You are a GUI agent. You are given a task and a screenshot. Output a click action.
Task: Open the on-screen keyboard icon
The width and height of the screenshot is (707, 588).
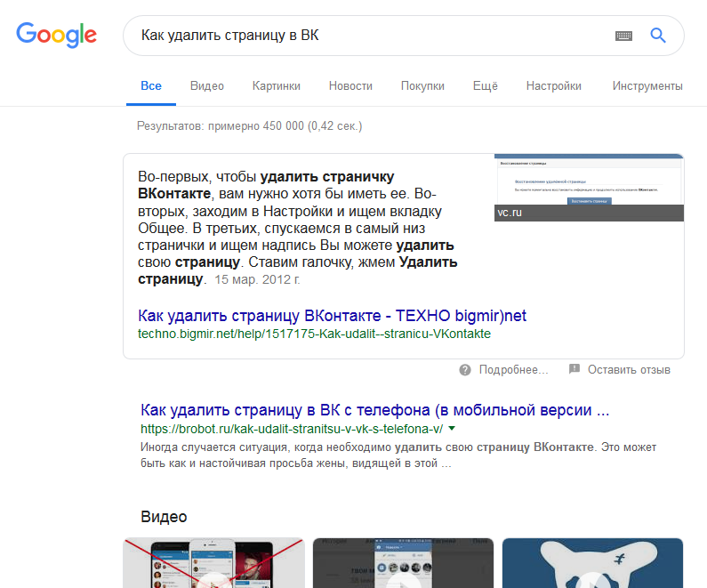[x=623, y=36]
